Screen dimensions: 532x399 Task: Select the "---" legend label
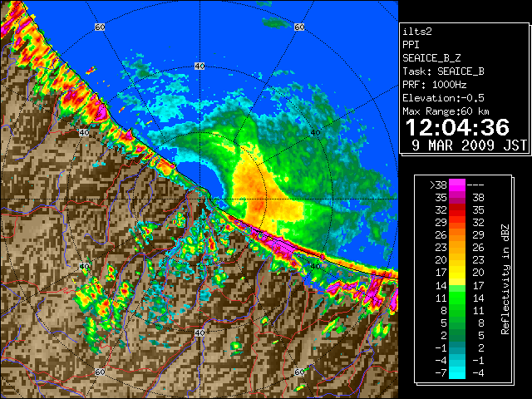[475, 185]
